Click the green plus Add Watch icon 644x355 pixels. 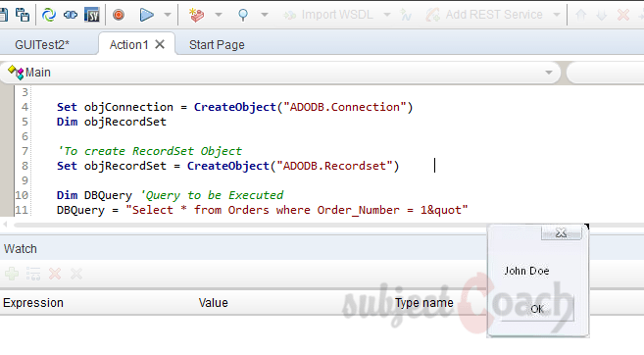coord(12,274)
